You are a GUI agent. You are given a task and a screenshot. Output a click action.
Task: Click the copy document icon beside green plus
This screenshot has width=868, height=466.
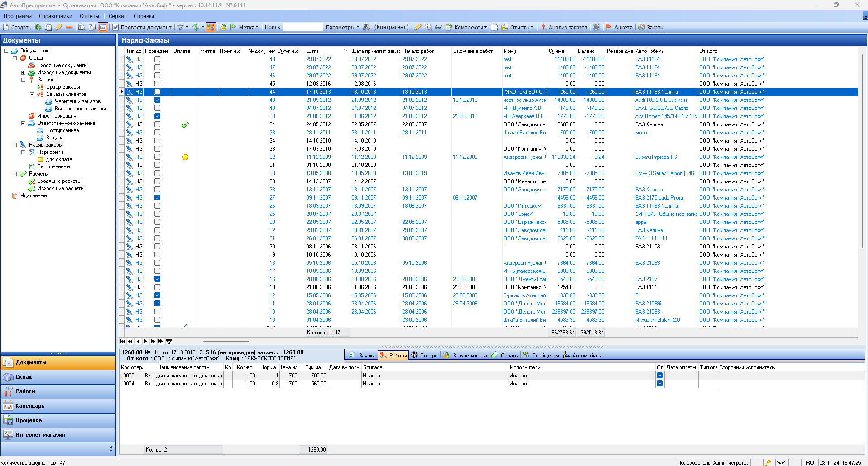(x=48, y=27)
